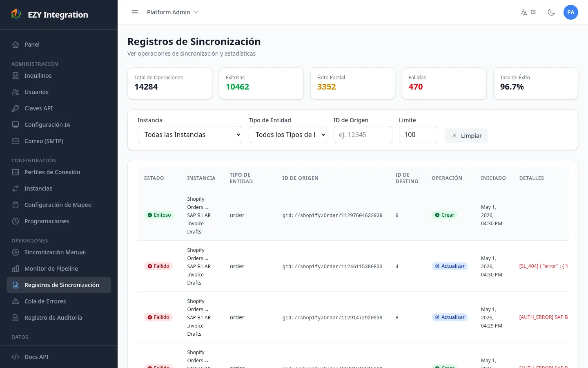Click the Éxito Parcial 3352 stat card
The width and height of the screenshot is (588, 368).
(x=353, y=83)
